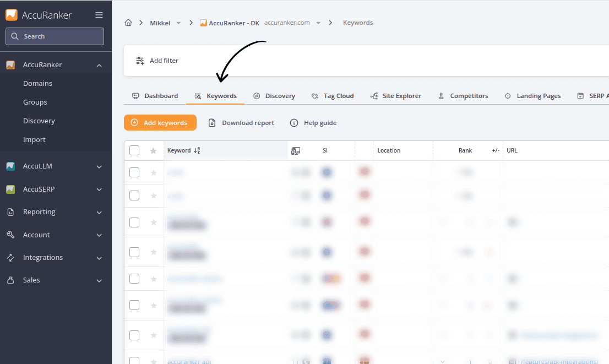Image resolution: width=609 pixels, height=364 pixels.
Task: Click the SI column header
Action: click(325, 150)
